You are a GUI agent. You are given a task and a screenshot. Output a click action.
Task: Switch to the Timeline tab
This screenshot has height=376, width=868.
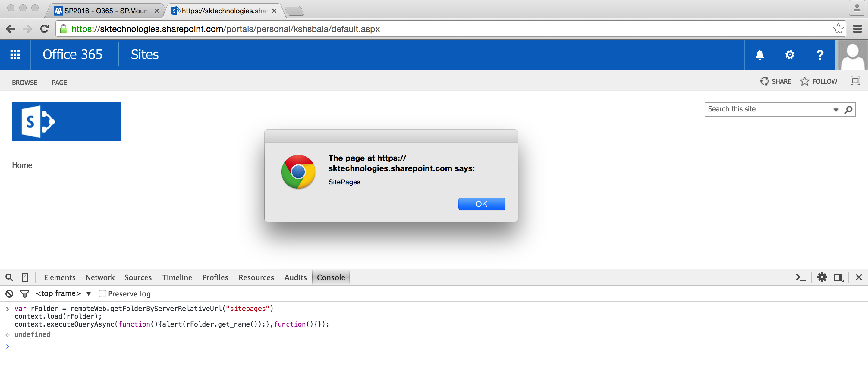pyautogui.click(x=177, y=277)
